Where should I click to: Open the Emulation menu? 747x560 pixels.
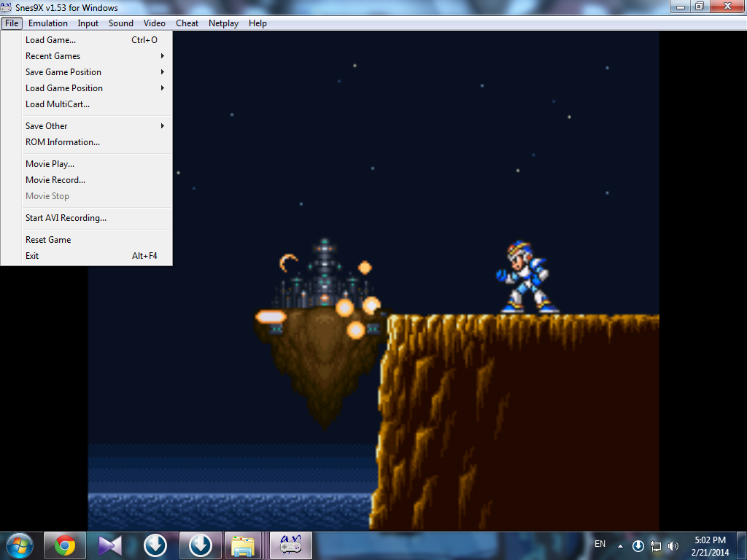tap(47, 23)
